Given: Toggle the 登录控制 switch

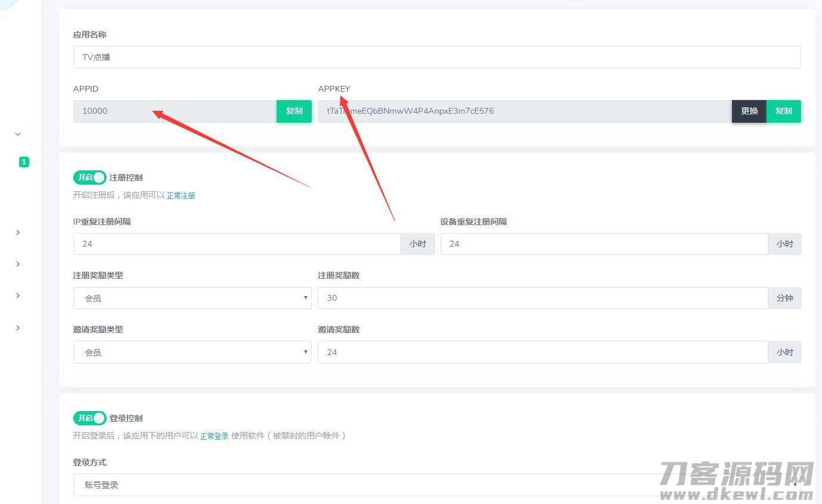Looking at the screenshot, I should point(89,418).
